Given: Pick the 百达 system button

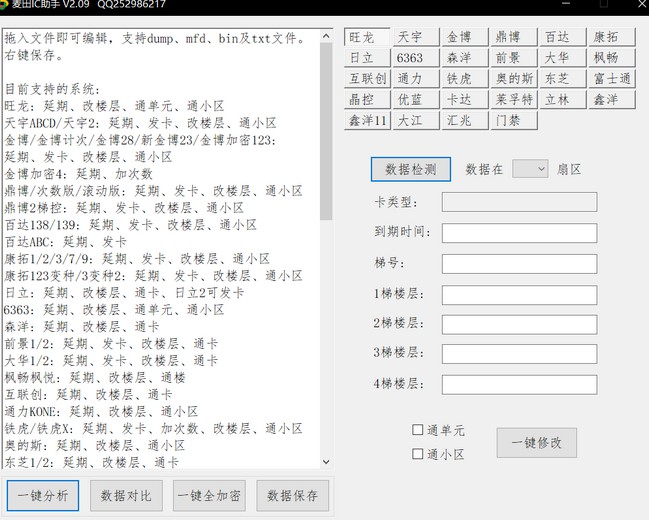Looking at the screenshot, I should [x=563, y=37].
